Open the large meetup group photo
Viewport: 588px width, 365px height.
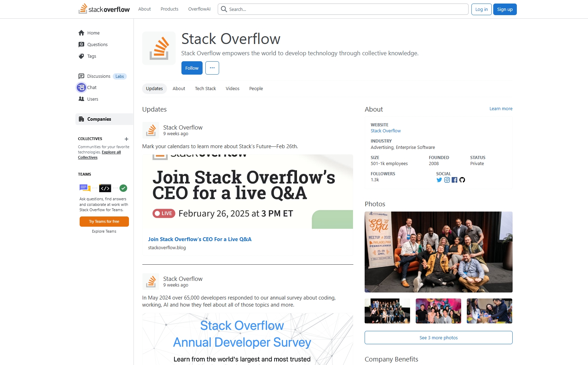tap(438, 252)
